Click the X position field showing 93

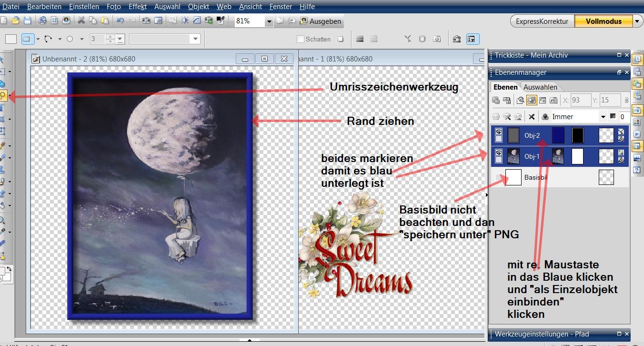pyautogui.click(x=580, y=100)
